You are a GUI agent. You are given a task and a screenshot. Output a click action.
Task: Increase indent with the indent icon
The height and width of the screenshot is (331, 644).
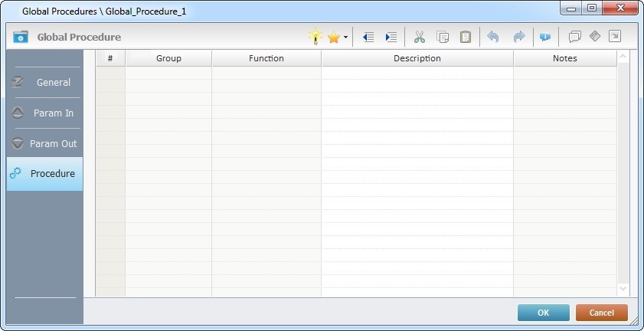391,37
